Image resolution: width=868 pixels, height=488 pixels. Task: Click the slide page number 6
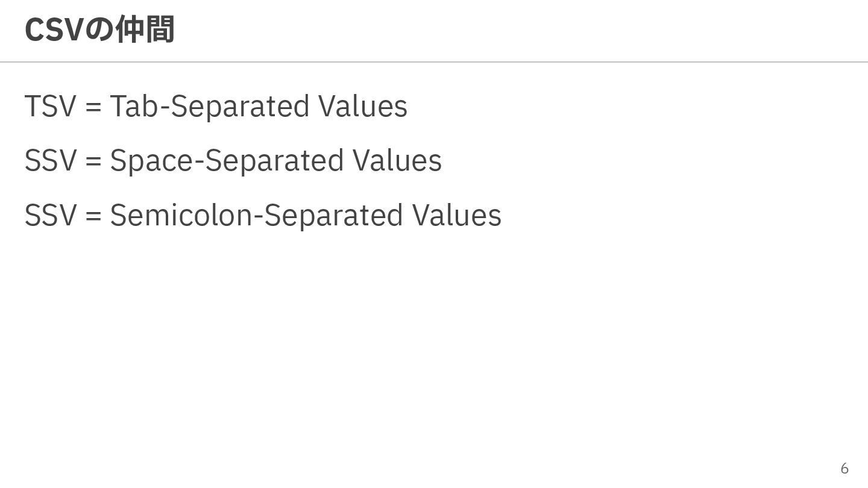coord(844,468)
